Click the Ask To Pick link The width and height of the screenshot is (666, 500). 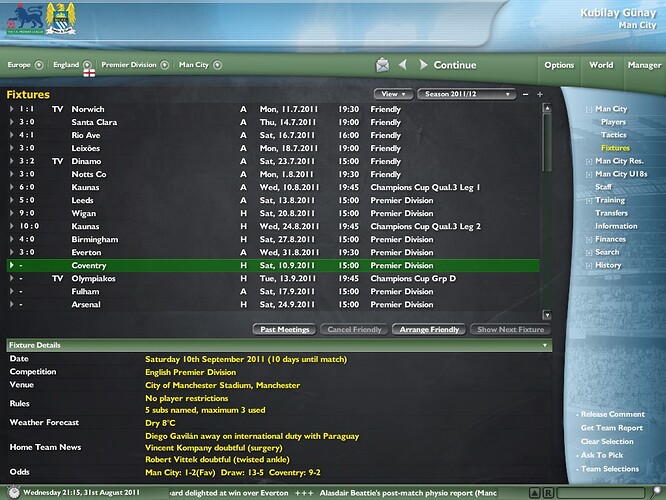click(x=601, y=455)
